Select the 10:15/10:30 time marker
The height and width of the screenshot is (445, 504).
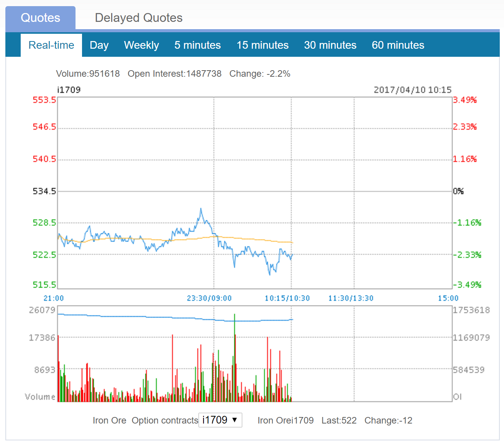point(287,298)
